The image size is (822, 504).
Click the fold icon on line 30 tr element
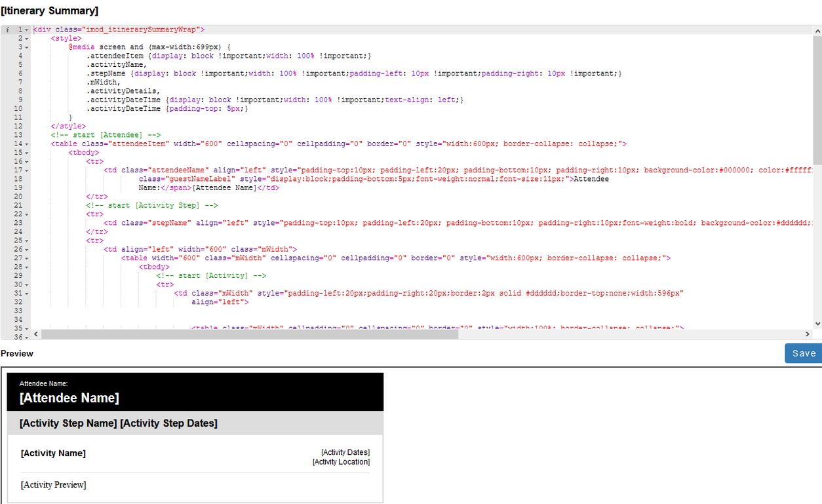[26, 284]
